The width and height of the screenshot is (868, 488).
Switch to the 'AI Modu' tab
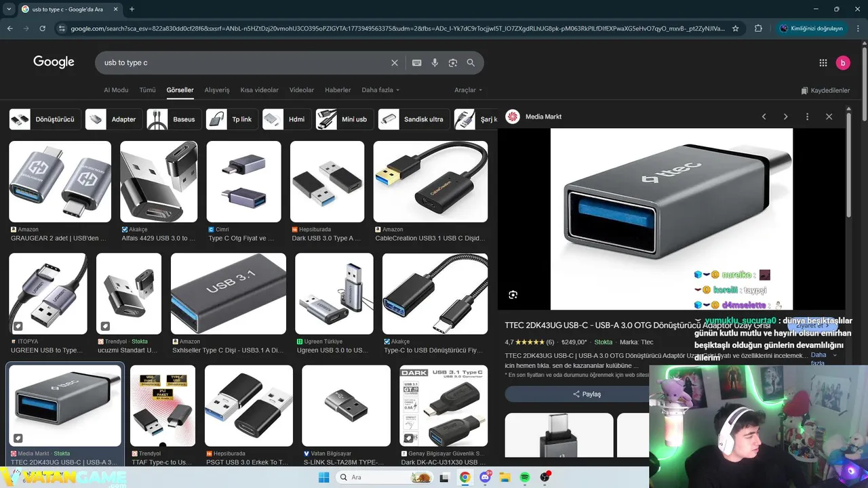click(x=116, y=90)
